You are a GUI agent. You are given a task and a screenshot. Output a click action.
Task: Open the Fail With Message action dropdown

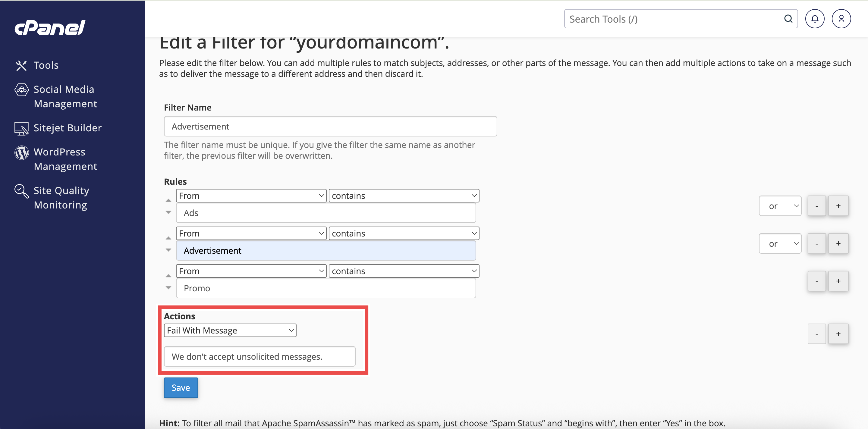(x=230, y=330)
